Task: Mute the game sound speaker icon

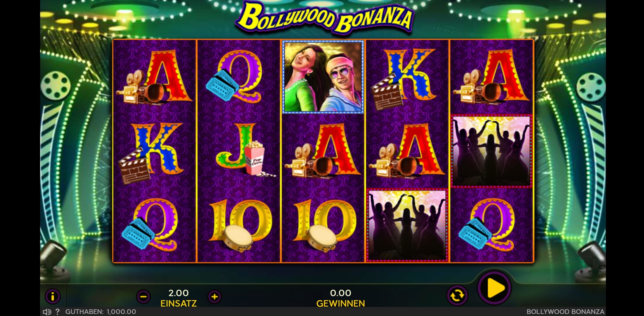Action: tap(47, 312)
